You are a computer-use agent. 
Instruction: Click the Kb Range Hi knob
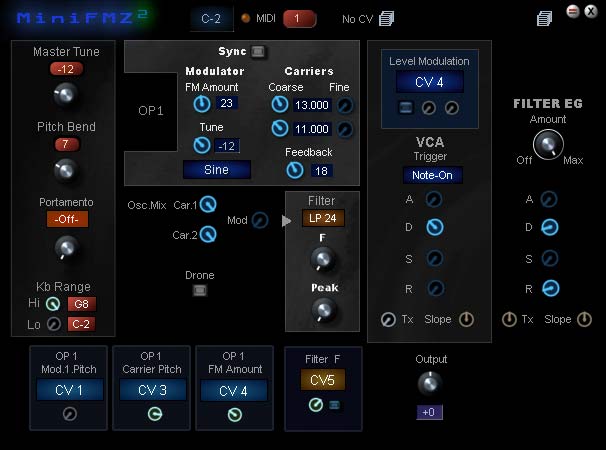(53, 304)
